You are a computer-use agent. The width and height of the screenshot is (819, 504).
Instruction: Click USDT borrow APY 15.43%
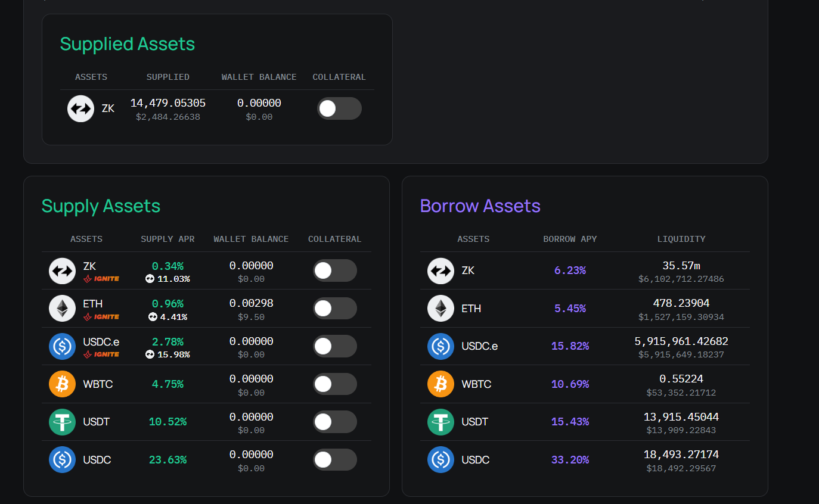[570, 422]
